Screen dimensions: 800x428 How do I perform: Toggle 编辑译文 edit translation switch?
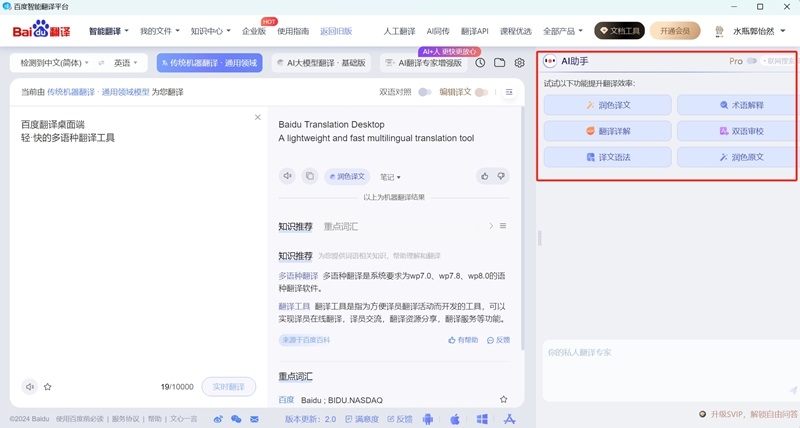(x=481, y=92)
